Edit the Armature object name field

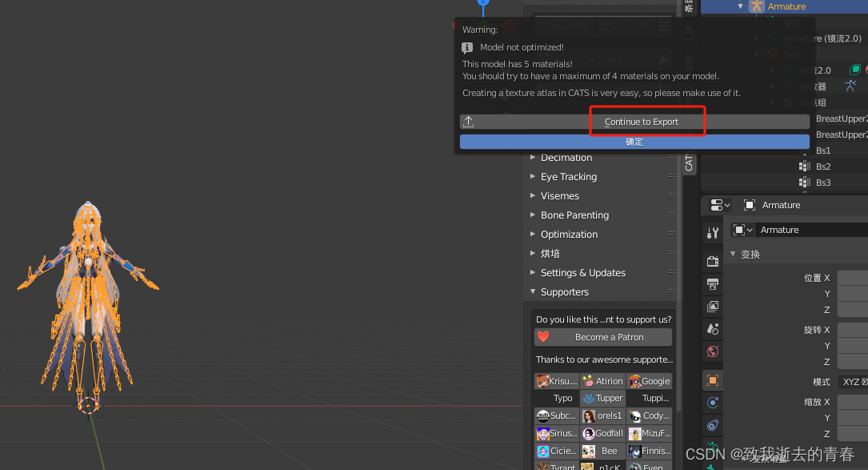[811, 230]
